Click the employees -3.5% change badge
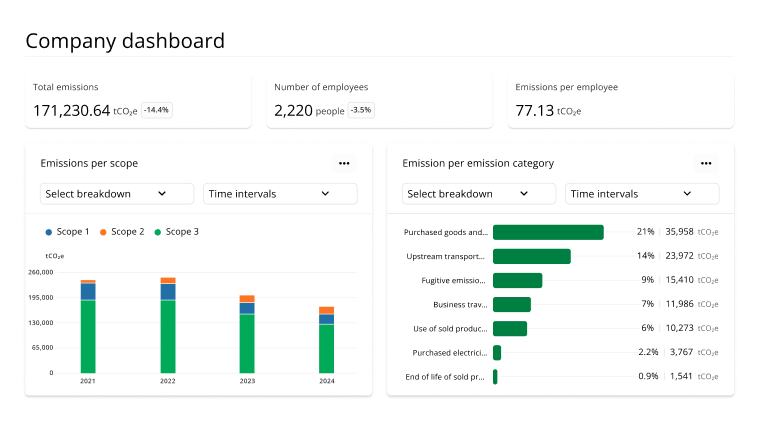This screenshot has width=760, height=421. pos(361,110)
